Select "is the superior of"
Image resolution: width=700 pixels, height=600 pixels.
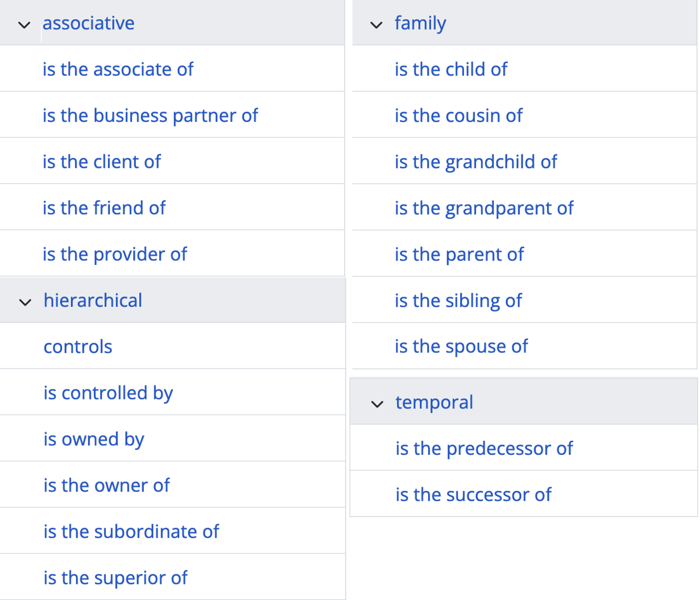115,578
